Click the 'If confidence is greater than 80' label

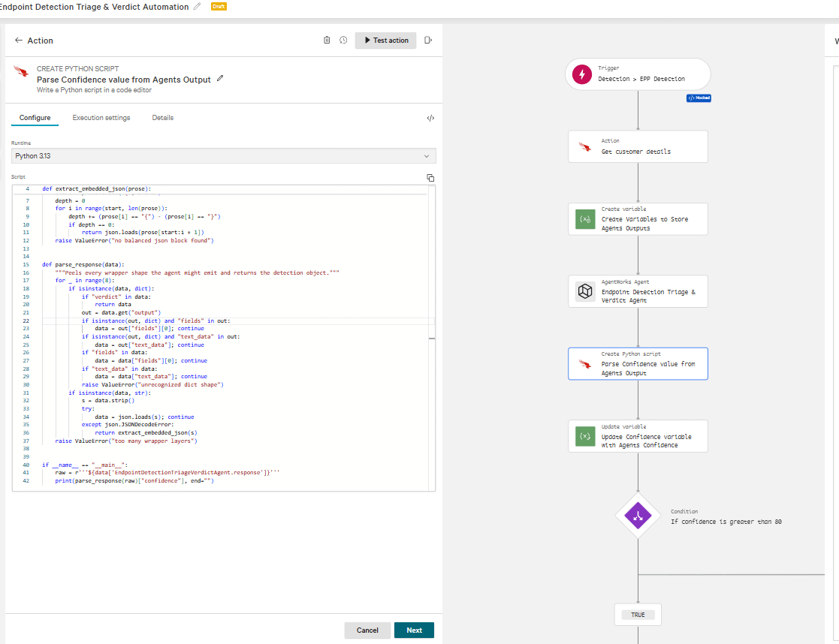726,522
